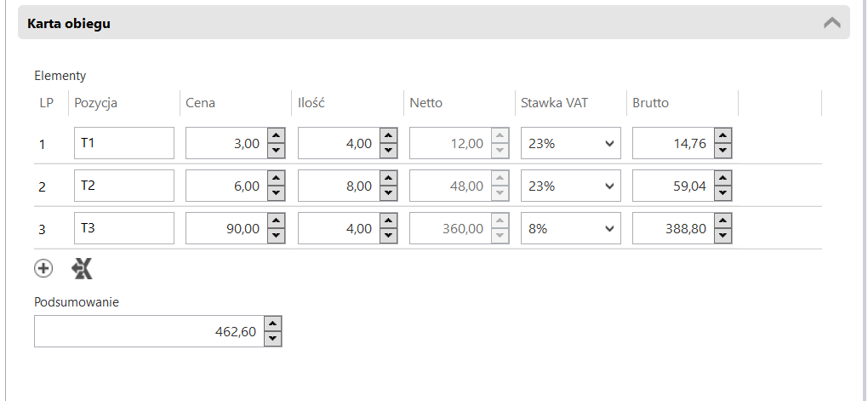The width and height of the screenshot is (868, 401).
Task: Click the Cena field showing 90,00
Action: pyautogui.click(x=226, y=229)
